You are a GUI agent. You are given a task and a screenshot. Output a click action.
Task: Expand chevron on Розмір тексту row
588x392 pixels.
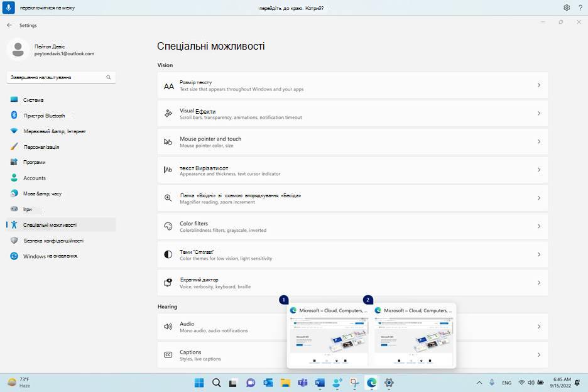(x=539, y=85)
